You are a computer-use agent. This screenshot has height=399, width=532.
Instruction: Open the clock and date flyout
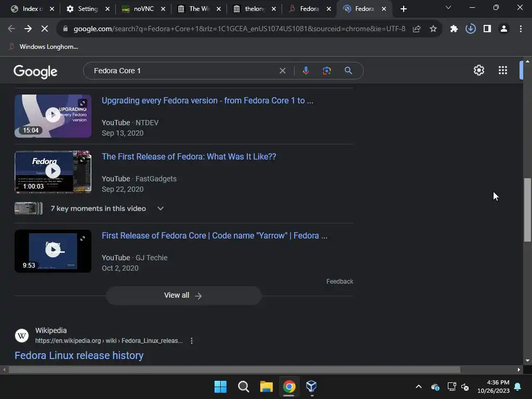click(x=494, y=387)
